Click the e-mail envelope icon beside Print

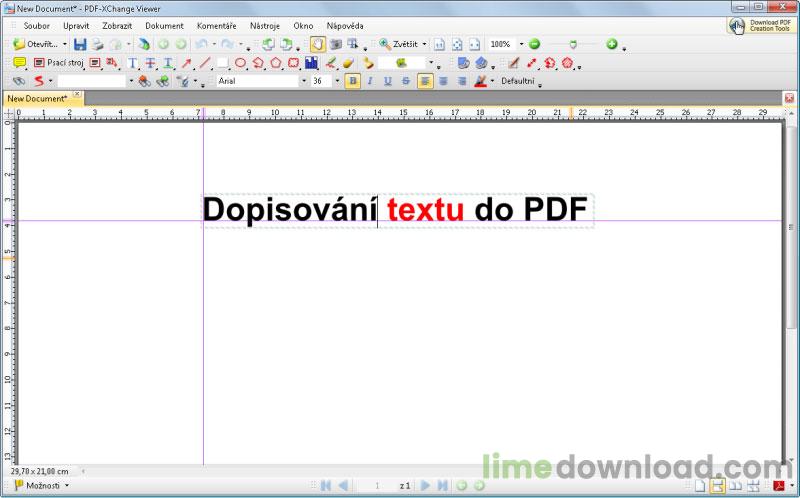coord(117,44)
